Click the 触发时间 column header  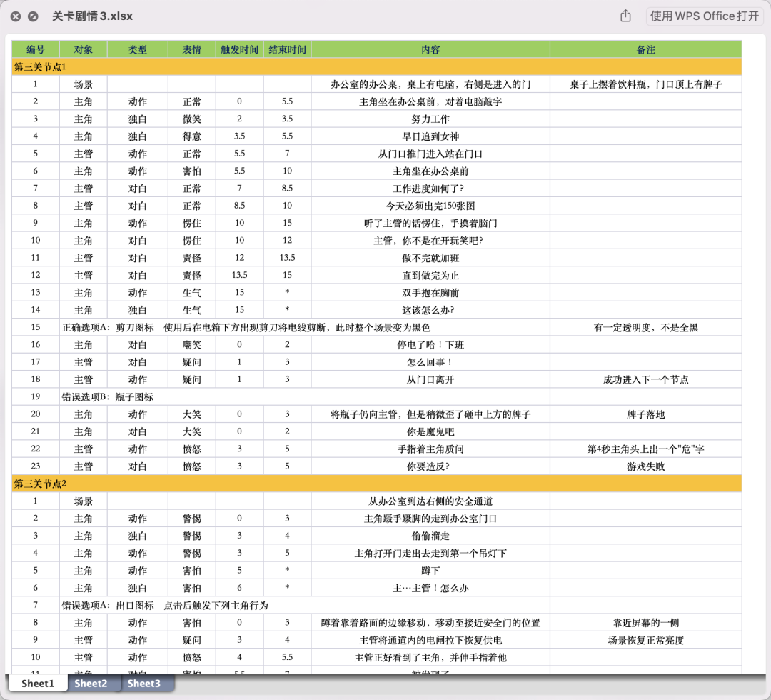pyautogui.click(x=239, y=49)
